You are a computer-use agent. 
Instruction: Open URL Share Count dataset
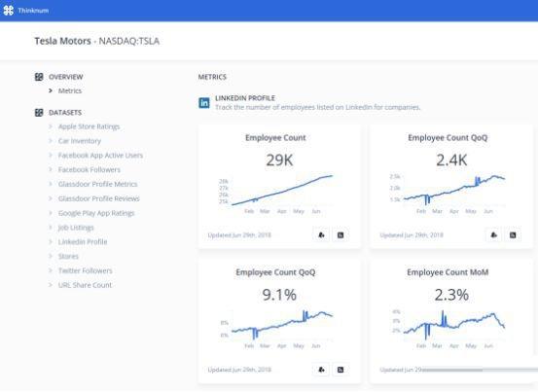[85, 285]
